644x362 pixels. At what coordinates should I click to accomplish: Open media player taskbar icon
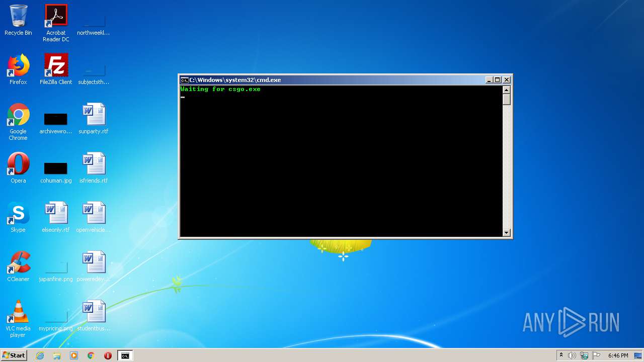(x=74, y=355)
